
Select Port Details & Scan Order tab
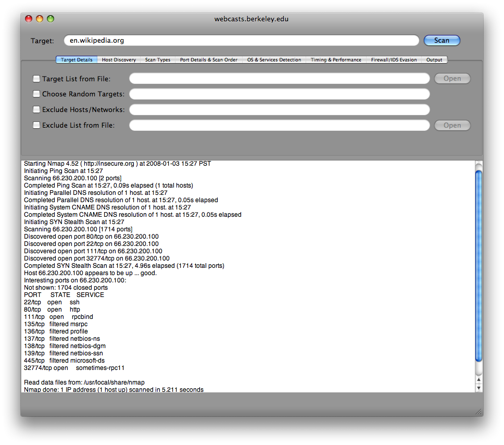(208, 60)
